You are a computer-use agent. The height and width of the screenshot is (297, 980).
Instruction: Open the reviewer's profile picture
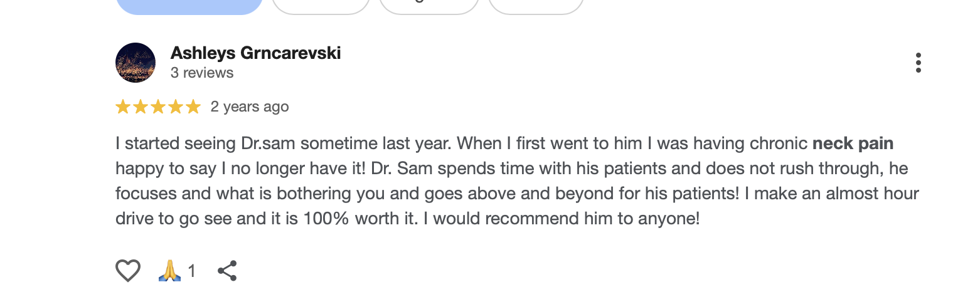click(x=136, y=63)
